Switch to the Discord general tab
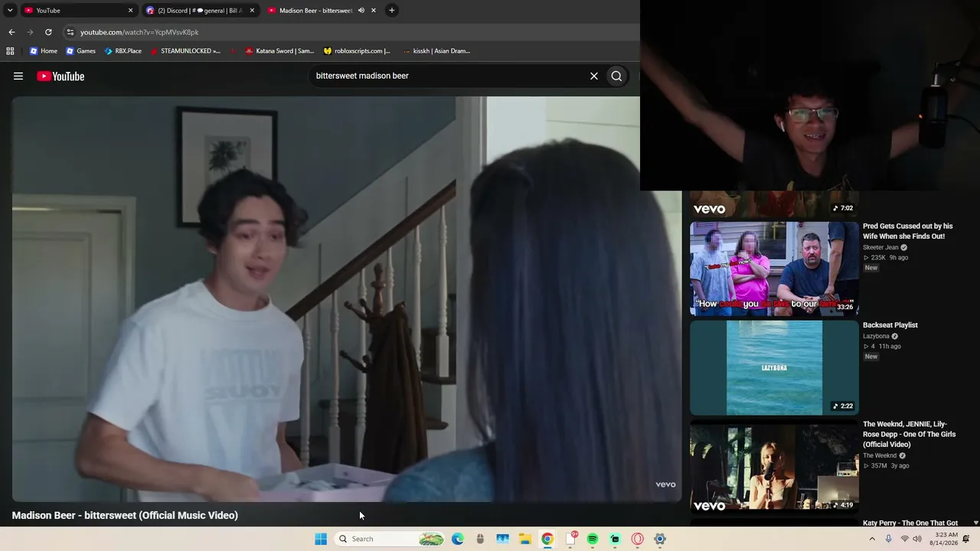 pyautogui.click(x=200, y=11)
